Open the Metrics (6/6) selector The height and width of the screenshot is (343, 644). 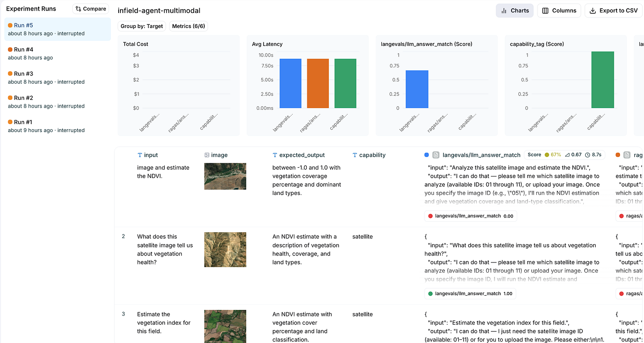(189, 26)
